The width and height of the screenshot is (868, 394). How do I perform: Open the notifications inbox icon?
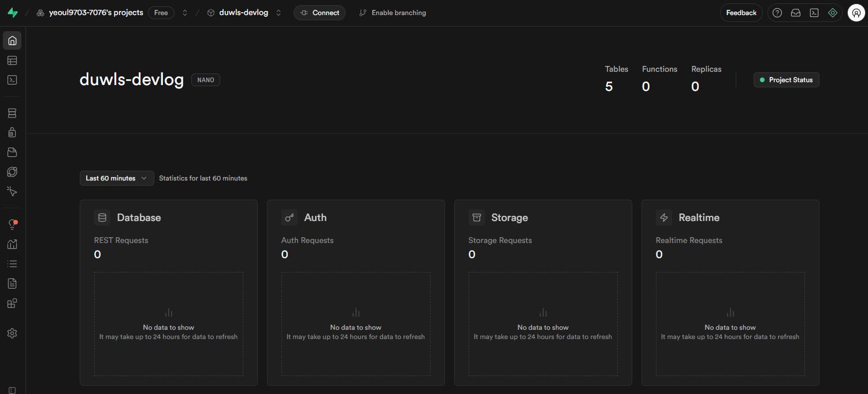tap(796, 13)
